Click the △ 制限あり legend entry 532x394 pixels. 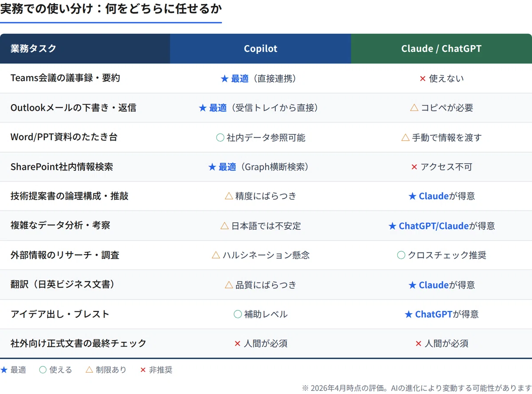click(106, 370)
